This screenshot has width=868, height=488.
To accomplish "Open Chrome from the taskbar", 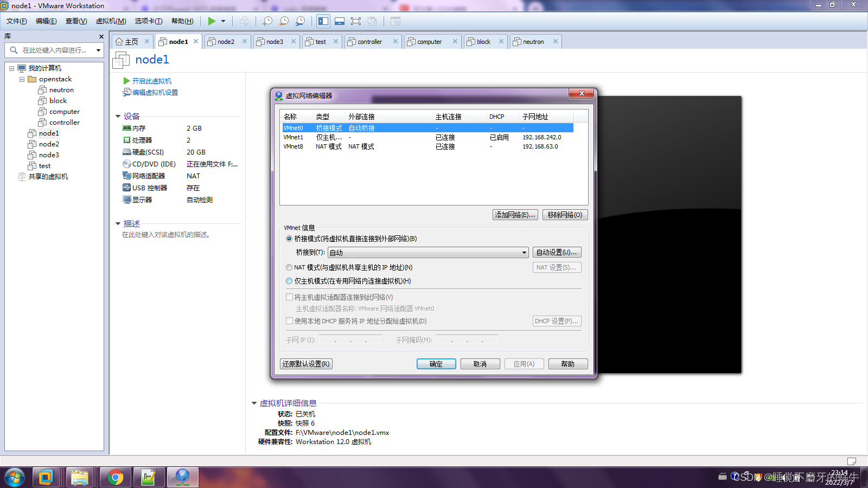I will point(115,478).
